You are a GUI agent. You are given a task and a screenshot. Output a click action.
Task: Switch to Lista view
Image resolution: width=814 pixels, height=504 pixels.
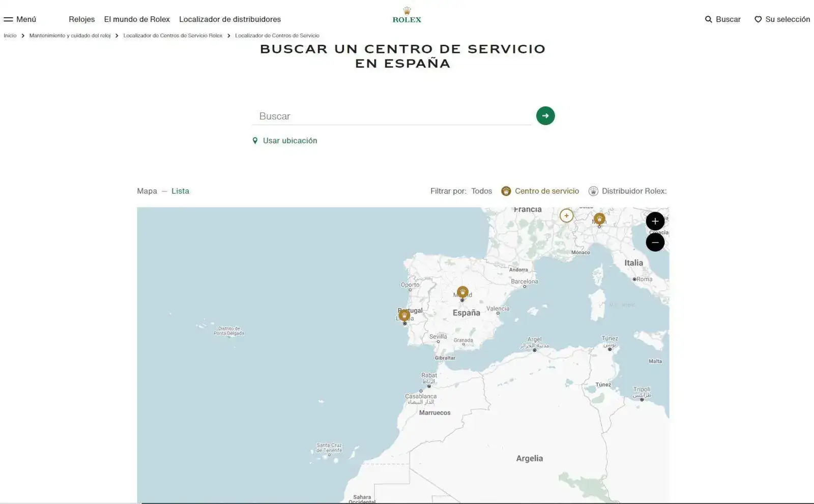[x=180, y=191]
